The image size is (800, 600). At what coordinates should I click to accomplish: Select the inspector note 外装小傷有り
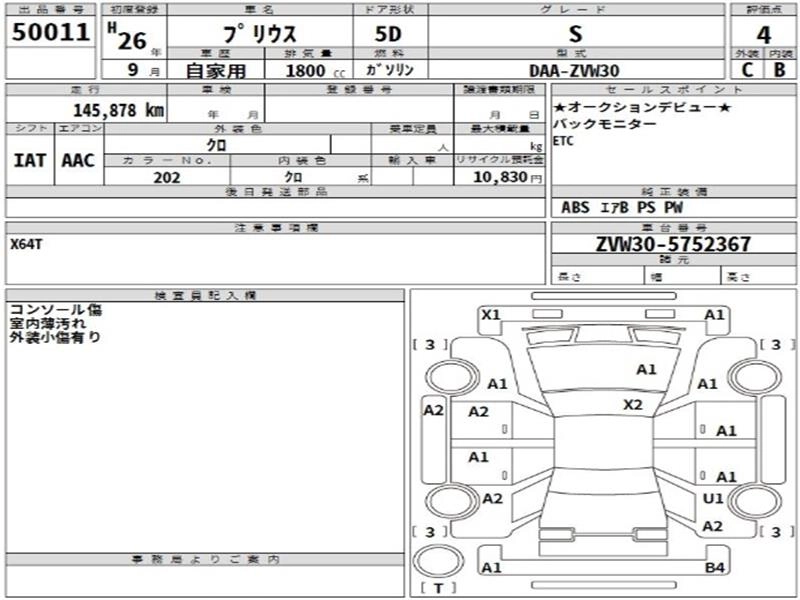click(55, 337)
